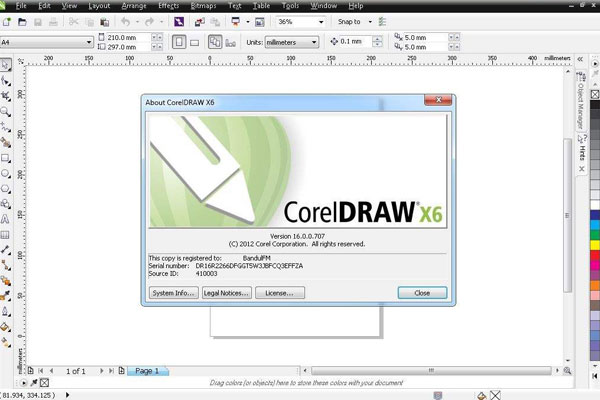600x400 pixels.
Task: Open the Units millimeters dropdown
Action: pos(314,42)
